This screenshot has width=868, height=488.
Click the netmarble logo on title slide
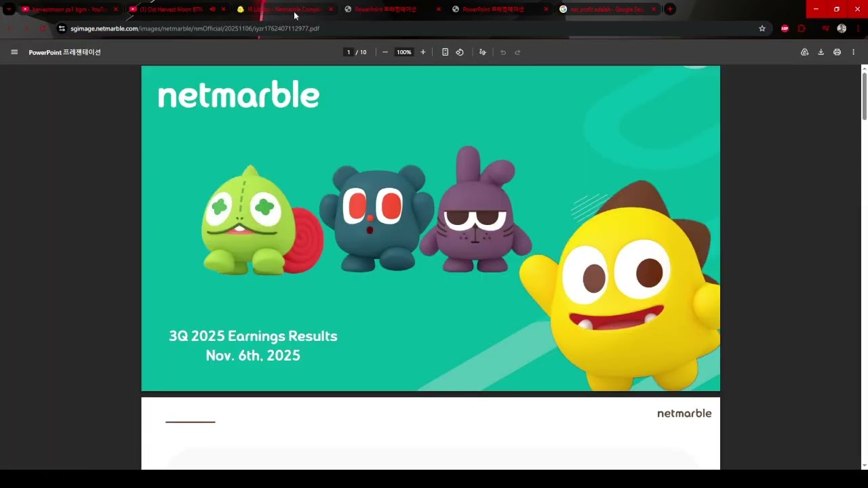click(x=239, y=95)
